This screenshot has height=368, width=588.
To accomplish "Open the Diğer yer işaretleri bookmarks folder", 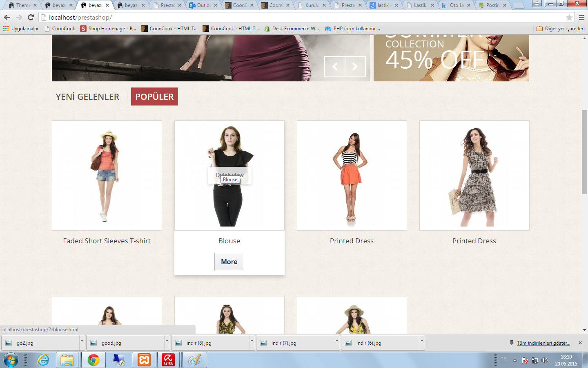I will 560,29.
